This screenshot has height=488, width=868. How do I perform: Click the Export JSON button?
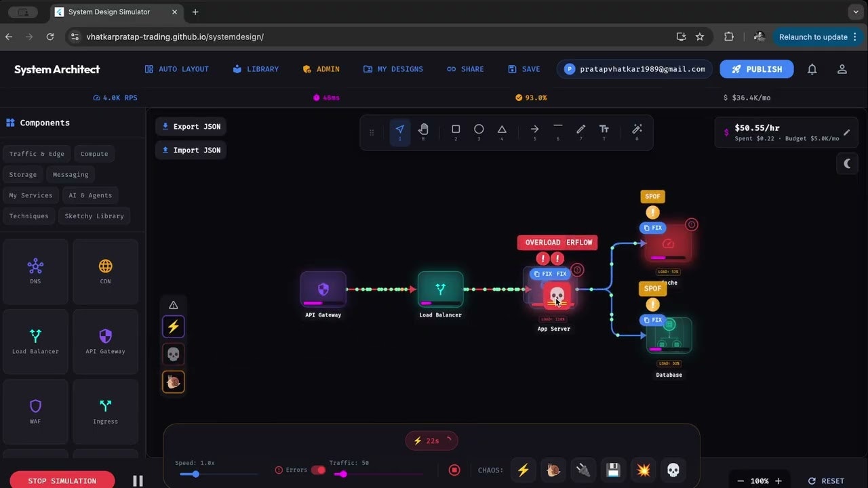coord(191,126)
